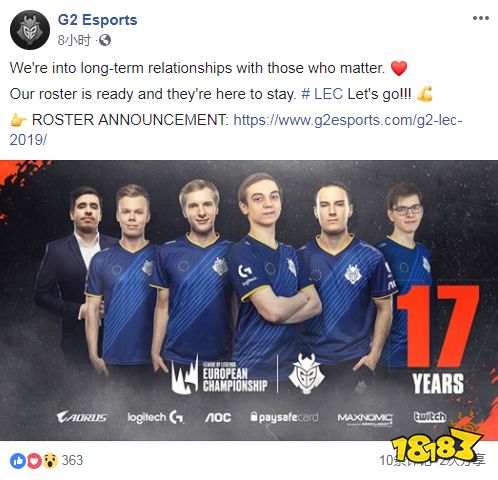The height and width of the screenshot is (480, 498).
Task: Open the 363 reactions count list
Action: pos(72,460)
